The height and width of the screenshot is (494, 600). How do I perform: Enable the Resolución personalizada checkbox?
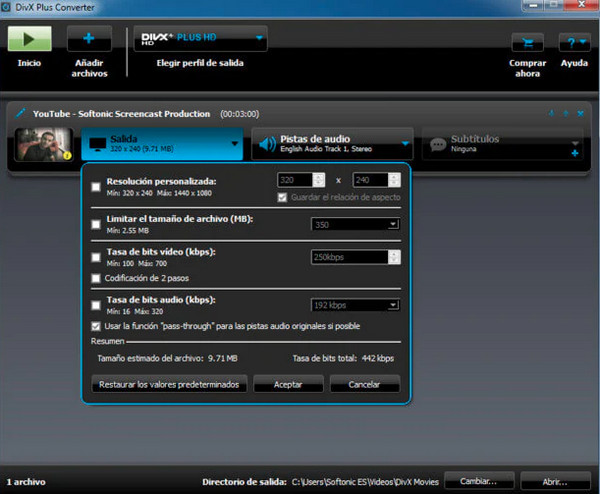coord(96,187)
